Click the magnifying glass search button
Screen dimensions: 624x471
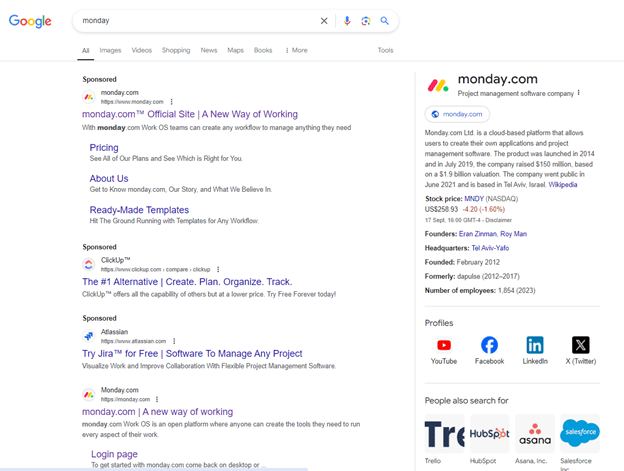[x=384, y=21]
